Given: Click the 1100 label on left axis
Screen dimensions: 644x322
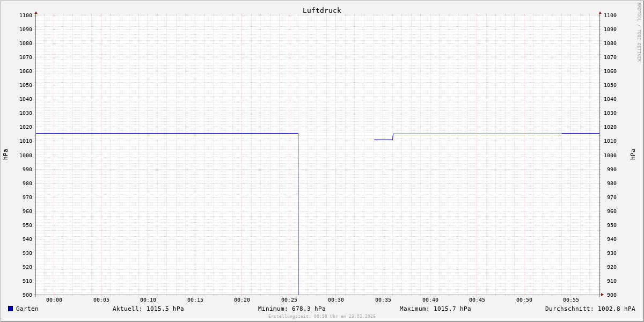Looking at the screenshot, I should point(26,16).
